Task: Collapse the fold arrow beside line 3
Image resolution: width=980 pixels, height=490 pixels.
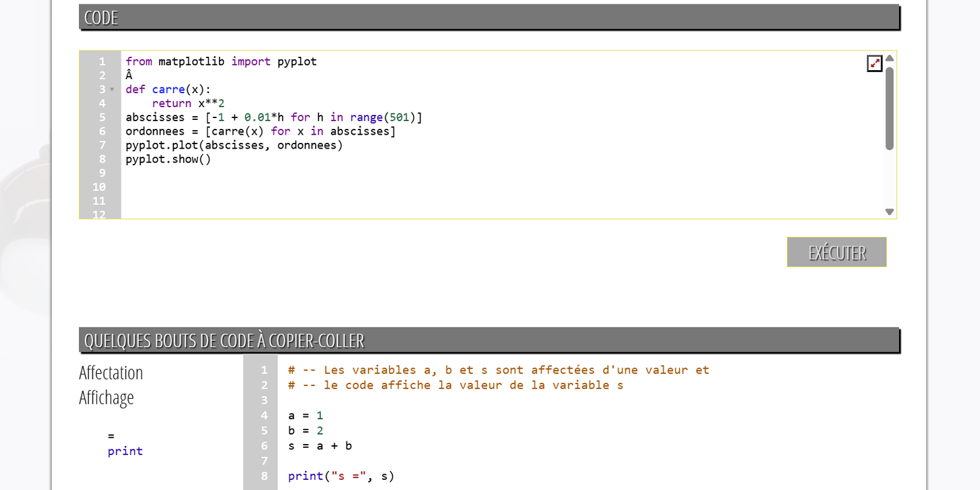Action: coord(112,89)
